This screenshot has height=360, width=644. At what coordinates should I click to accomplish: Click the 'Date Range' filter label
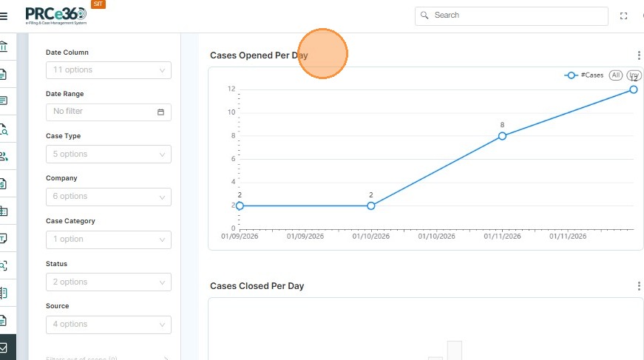(x=64, y=94)
